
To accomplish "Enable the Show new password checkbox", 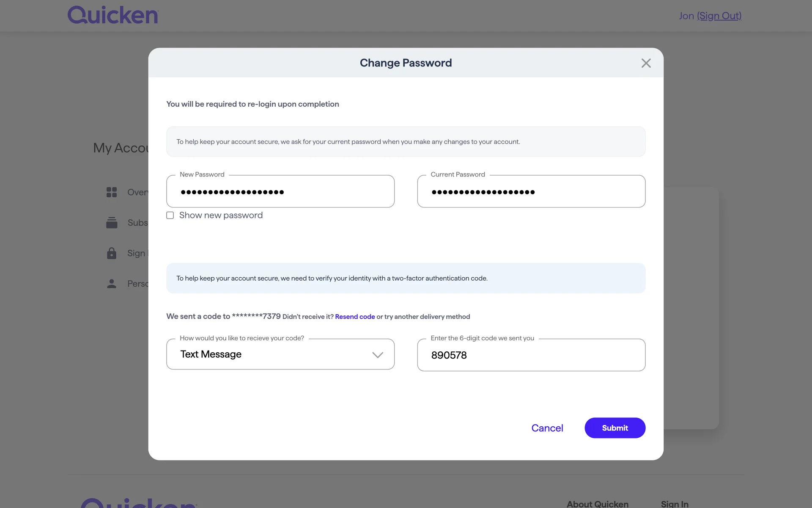I will 170,215.
